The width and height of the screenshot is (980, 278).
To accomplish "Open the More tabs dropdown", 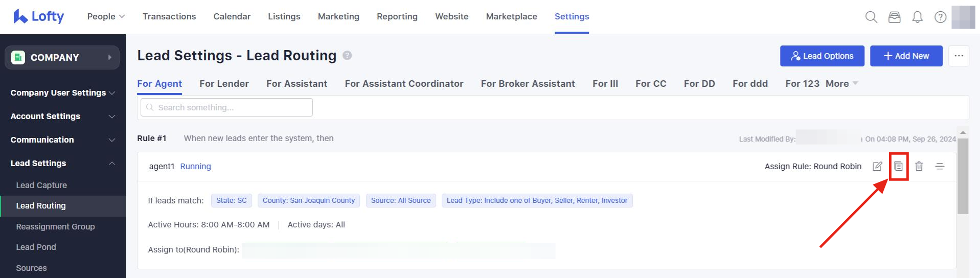I will 841,83.
